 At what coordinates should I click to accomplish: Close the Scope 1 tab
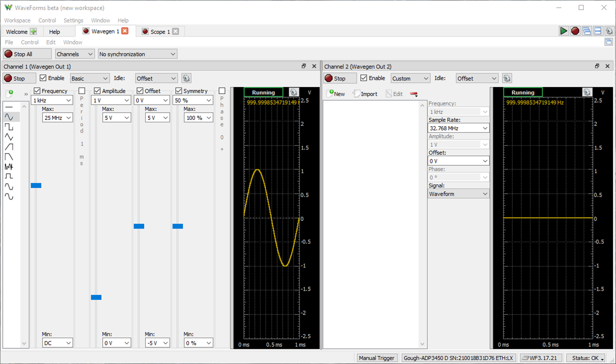pyautogui.click(x=175, y=31)
